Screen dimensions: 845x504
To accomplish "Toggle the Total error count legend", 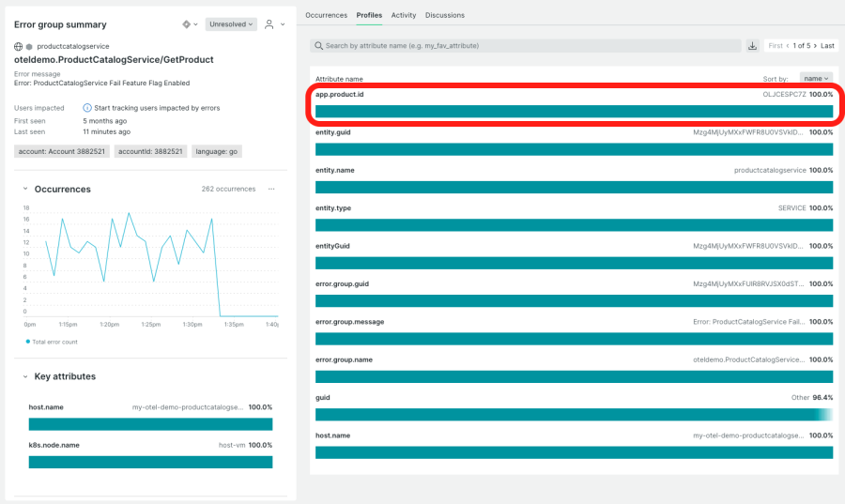I will point(52,342).
